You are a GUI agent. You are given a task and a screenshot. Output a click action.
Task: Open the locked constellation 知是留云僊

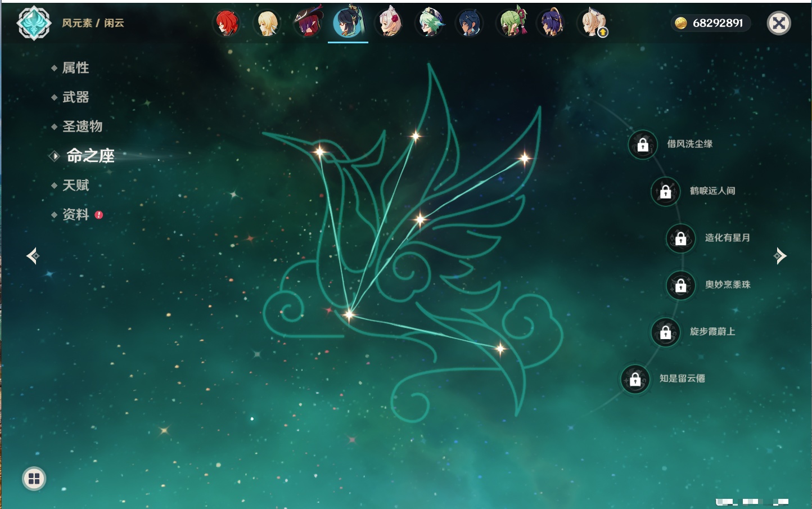pyautogui.click(x=635, y=379)
